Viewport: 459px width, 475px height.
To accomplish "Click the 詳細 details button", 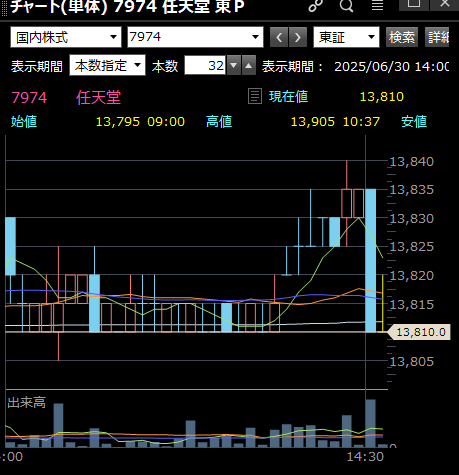I will (x=437, y=37).
